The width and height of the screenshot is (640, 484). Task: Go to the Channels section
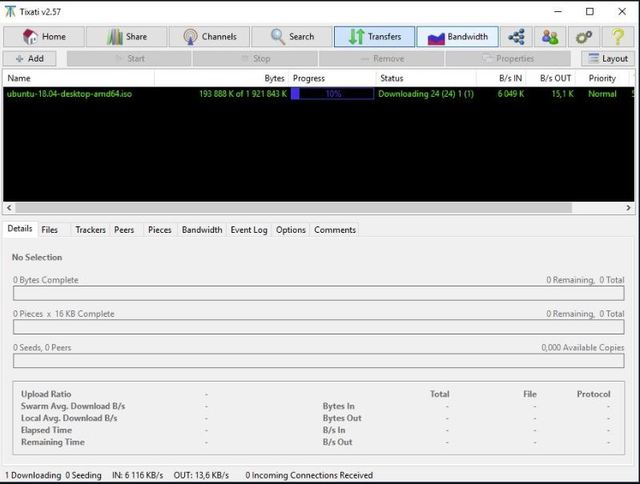coord(209,37)
